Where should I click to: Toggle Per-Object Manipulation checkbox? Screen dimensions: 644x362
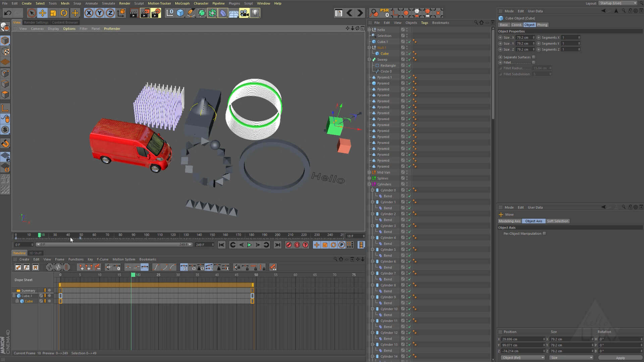[544, 234]
